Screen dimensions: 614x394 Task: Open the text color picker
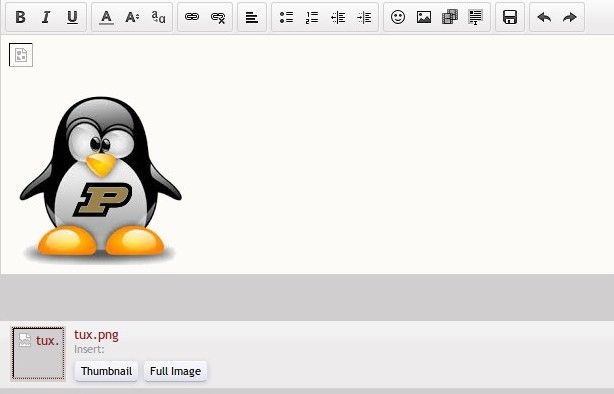(106, 17)
